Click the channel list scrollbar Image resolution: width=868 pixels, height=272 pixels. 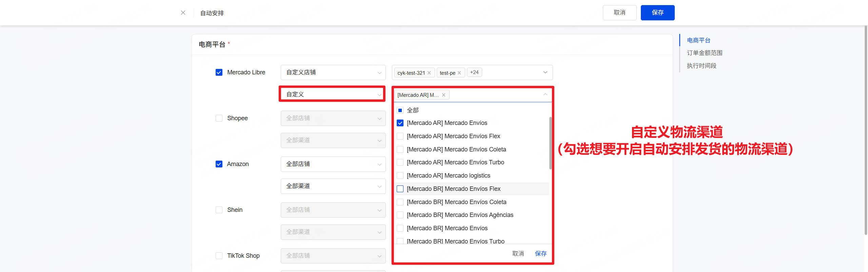(550, 143)
